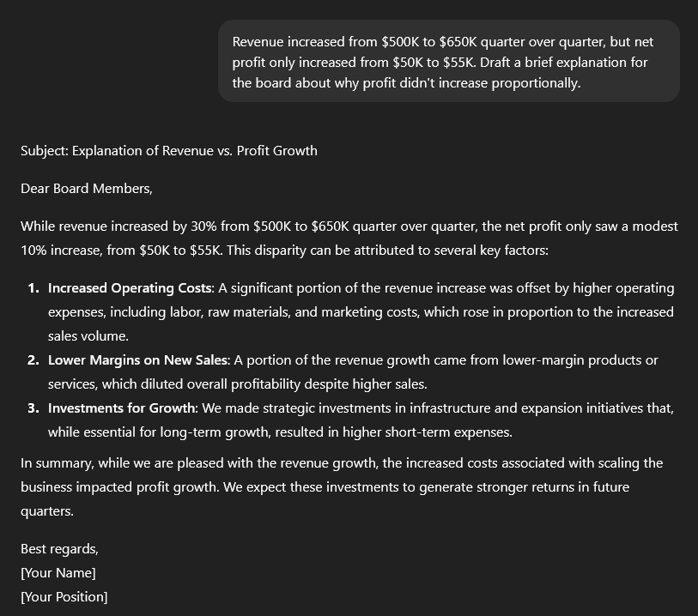
Task: Click list number 3 marker
Action: click(33, 408)
